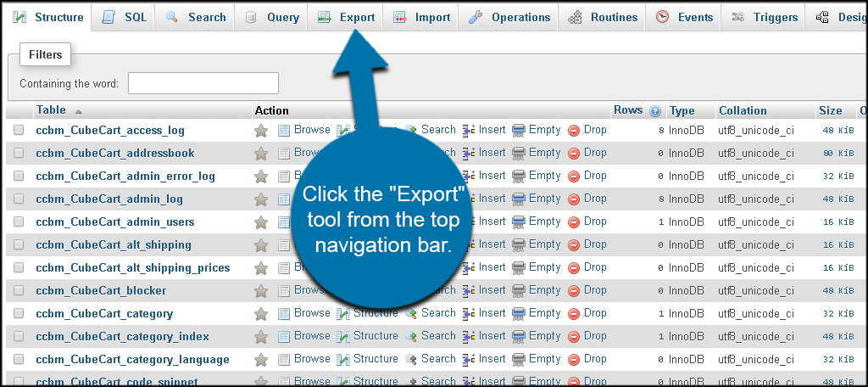Tick the ccbm_CubeCart_category checkbox
868x387 pixels.
pyautogui.click(x=19, y=313)
